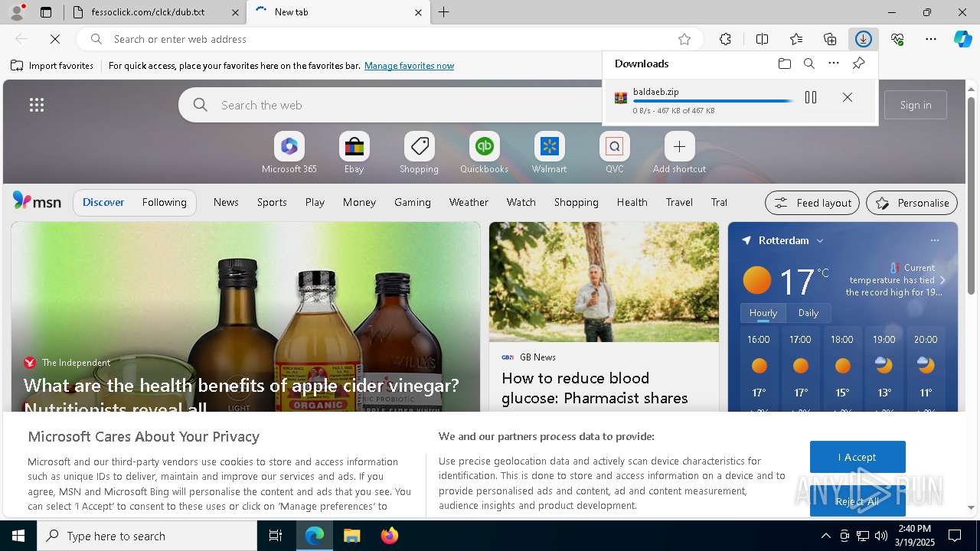Close the New tab tab

point(418,12)
